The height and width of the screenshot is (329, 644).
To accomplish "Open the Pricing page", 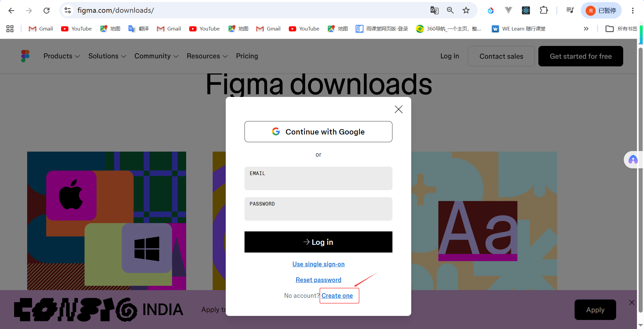I will 247,56.
